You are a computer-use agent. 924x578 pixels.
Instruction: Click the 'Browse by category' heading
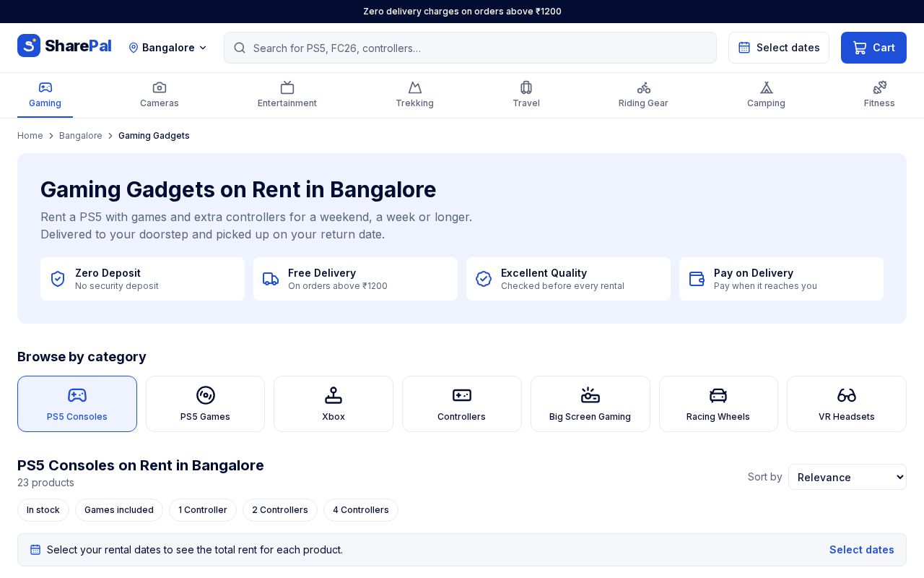(x=82, y=357)
